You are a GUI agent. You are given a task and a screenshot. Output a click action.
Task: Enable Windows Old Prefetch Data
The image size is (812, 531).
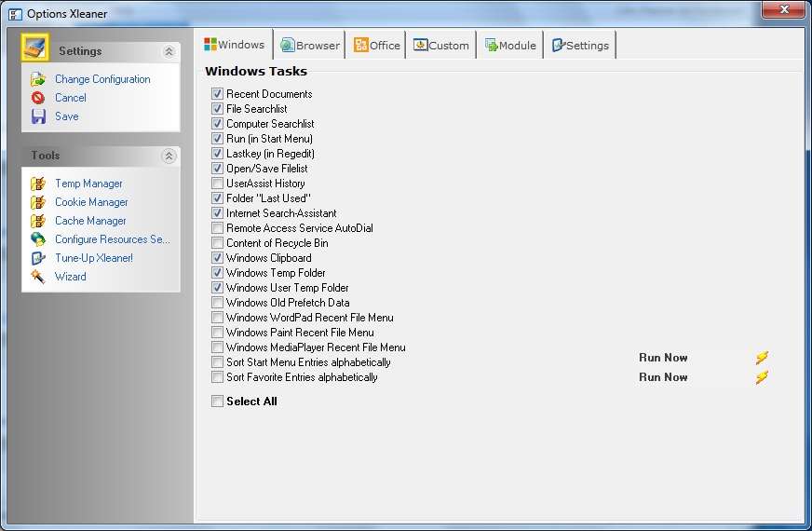218,303
